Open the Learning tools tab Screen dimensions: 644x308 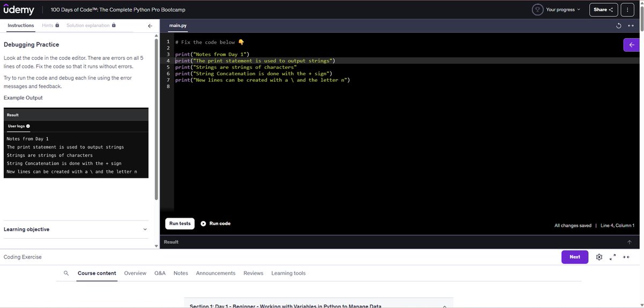tap(289, 273)
